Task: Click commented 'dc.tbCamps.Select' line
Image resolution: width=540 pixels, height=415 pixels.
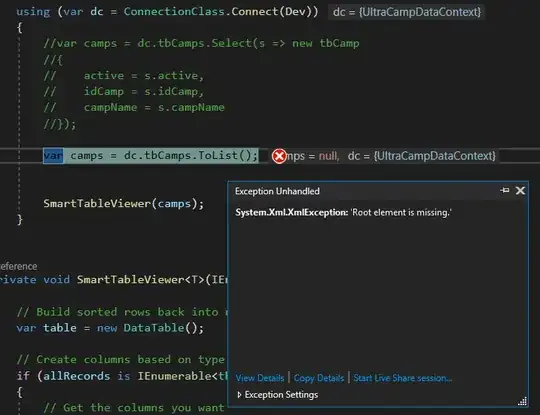Action: point(201,43)
